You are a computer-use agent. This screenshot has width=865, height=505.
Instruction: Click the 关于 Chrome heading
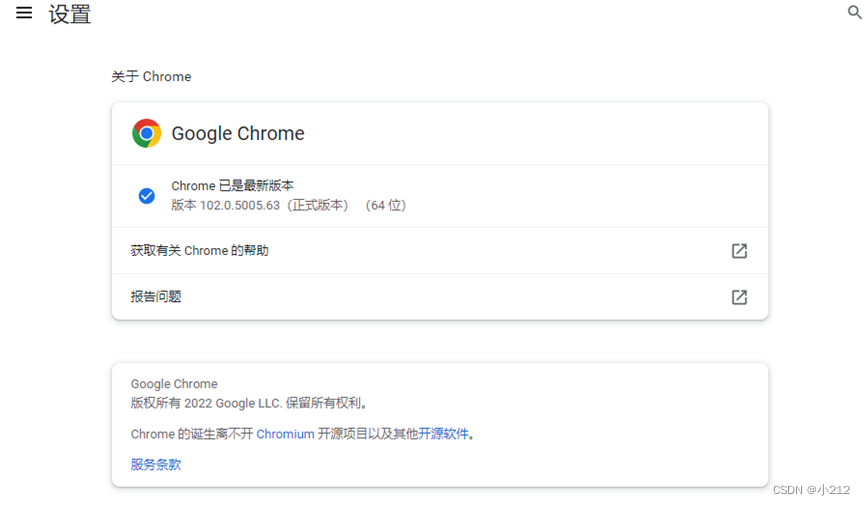151,77
